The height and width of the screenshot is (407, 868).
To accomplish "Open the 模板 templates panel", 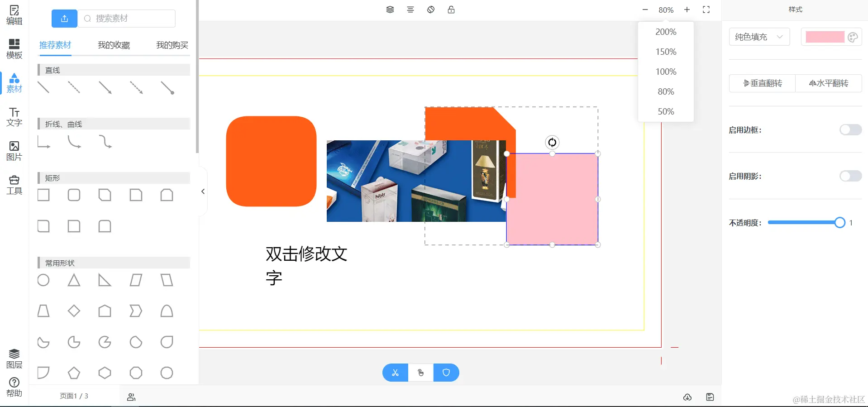I will tap(14, 49).
